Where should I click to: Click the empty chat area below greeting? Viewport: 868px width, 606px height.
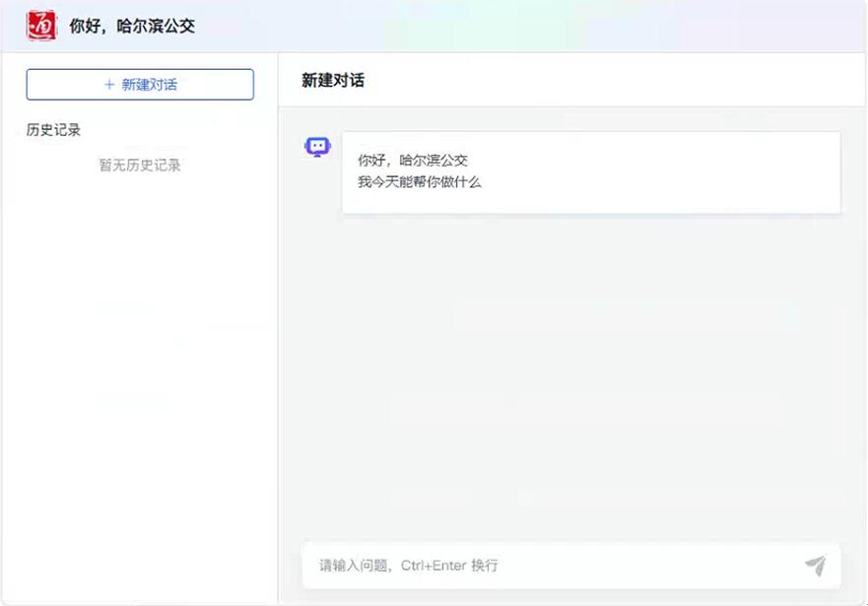[571, 374]
